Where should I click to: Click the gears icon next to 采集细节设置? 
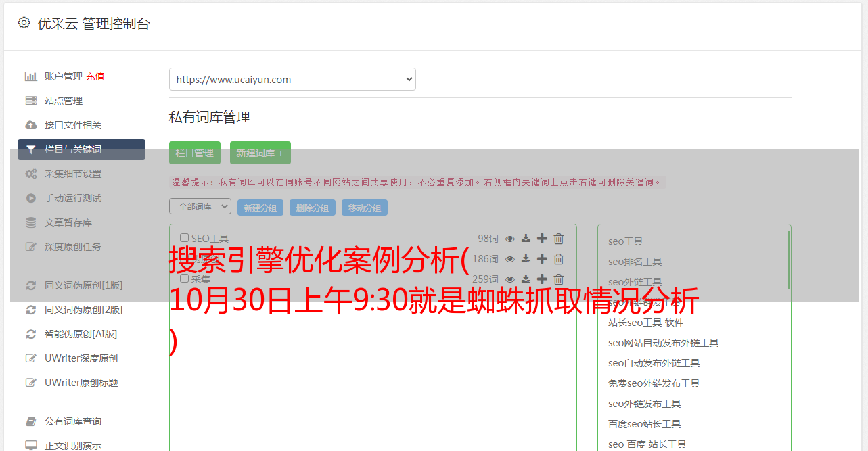(x=31, y=174)
